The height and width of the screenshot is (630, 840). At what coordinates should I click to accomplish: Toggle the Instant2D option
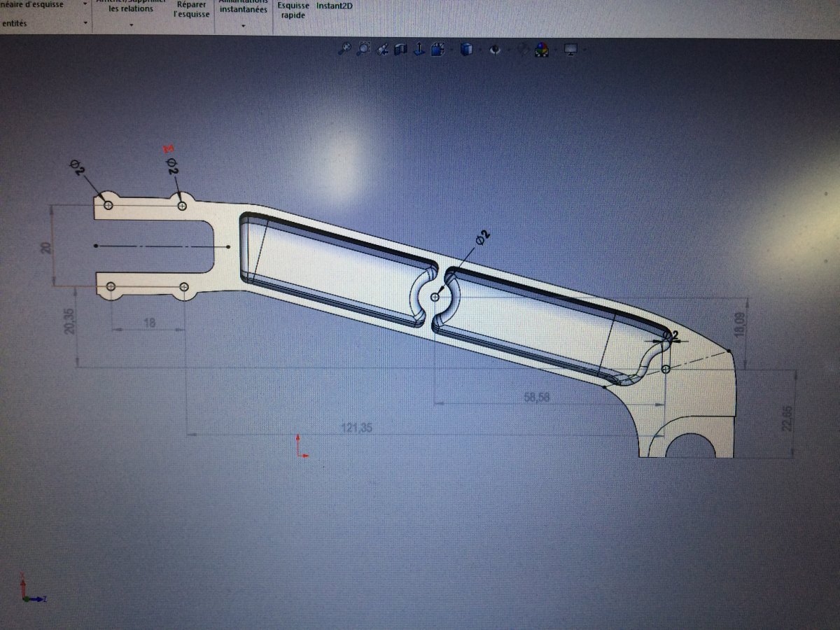coord(335,6)
